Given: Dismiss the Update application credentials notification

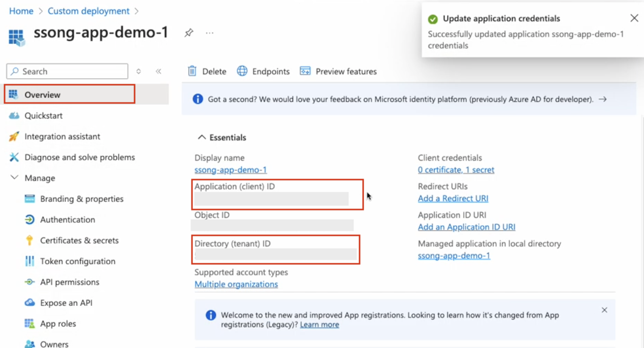Looking at the screenshot, I should 634,18.
